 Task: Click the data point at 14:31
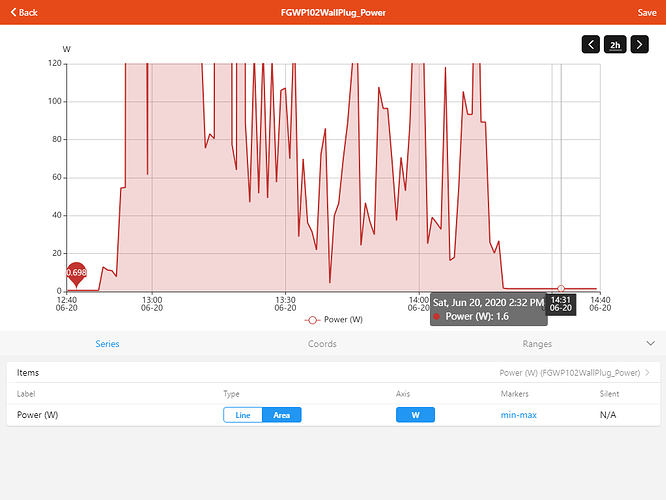[561, 288]
